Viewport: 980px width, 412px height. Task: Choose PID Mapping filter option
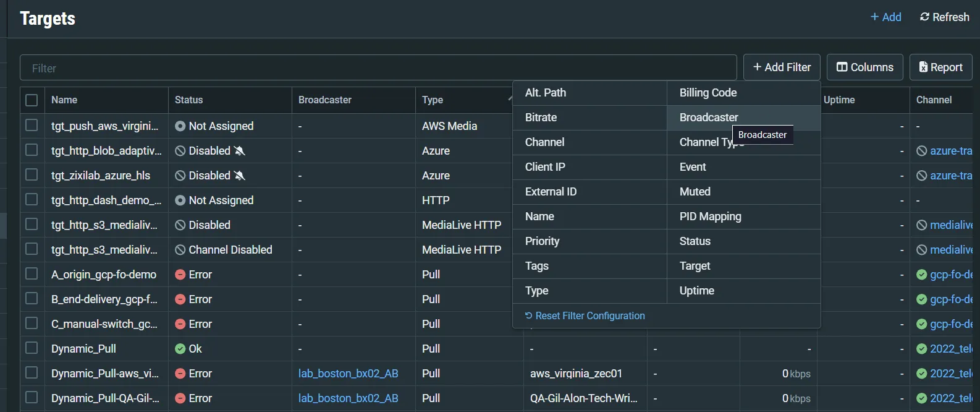(x=744, y=217)
